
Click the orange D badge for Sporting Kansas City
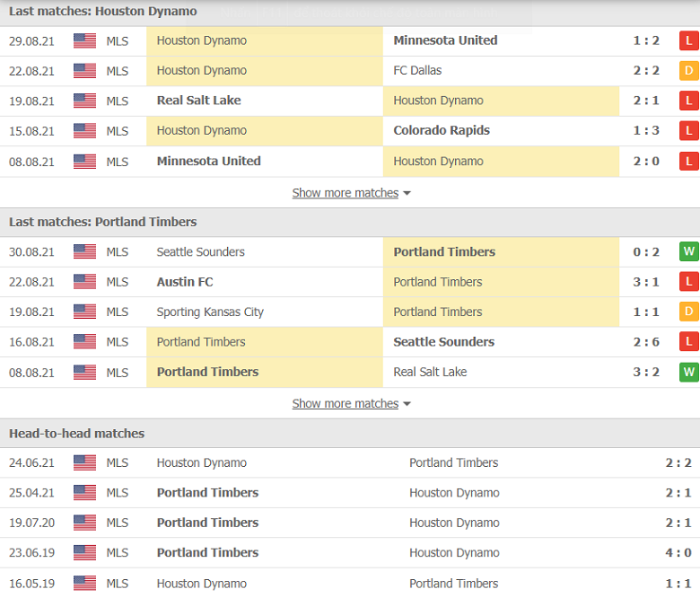688,312
